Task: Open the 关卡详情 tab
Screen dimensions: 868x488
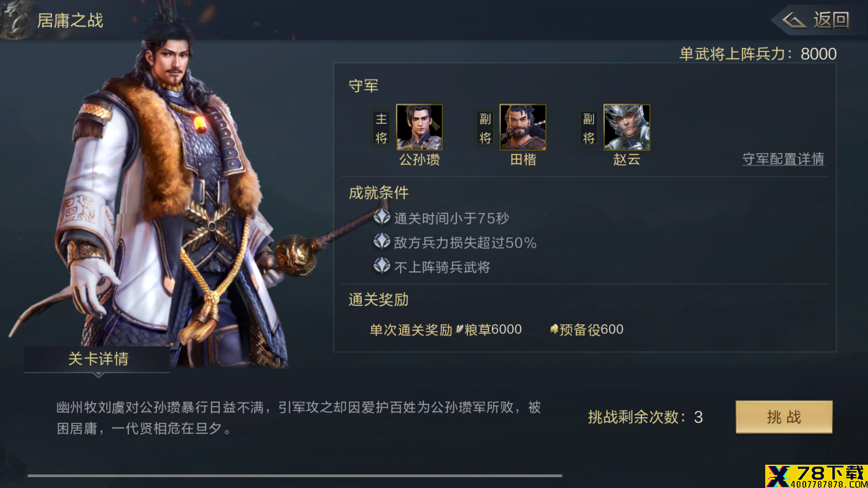Action: (98, 359)
